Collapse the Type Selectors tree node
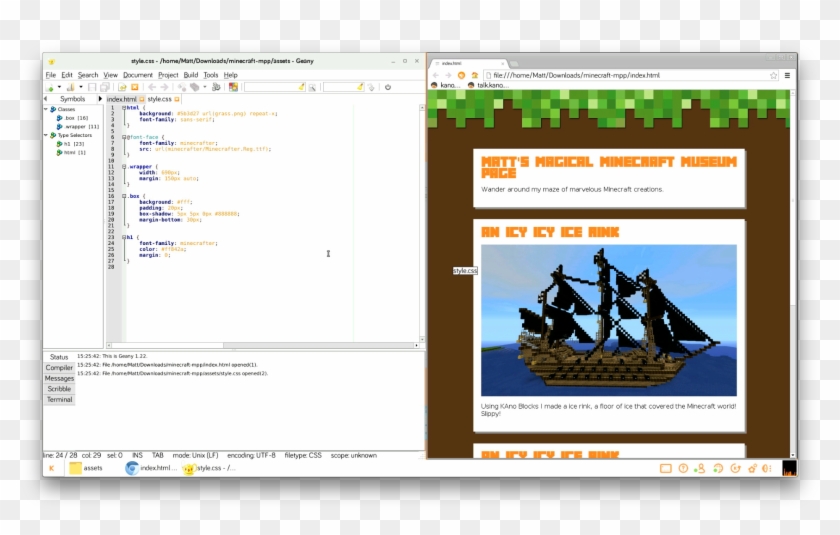 (x=46, y=135)
